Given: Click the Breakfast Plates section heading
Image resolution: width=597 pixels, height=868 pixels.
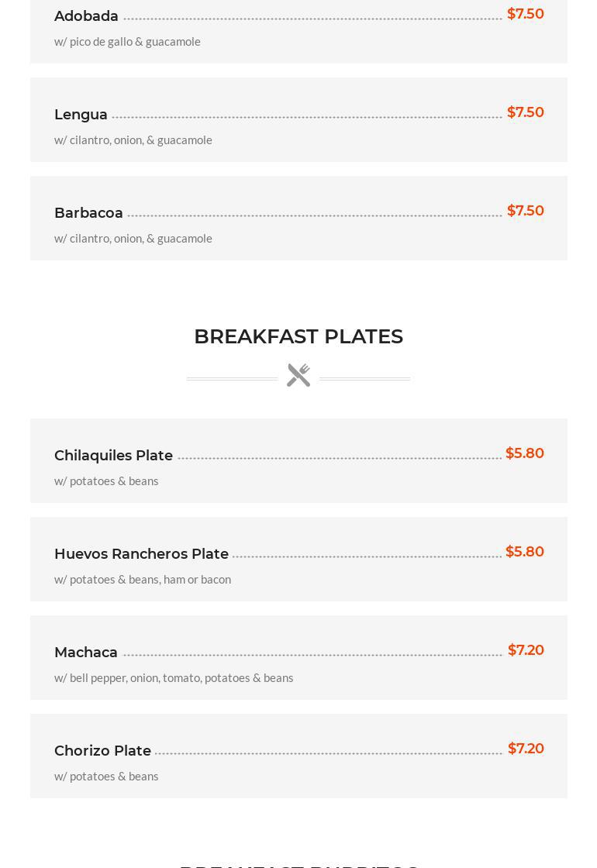Looking at the screenshot, I should point(298,336).
